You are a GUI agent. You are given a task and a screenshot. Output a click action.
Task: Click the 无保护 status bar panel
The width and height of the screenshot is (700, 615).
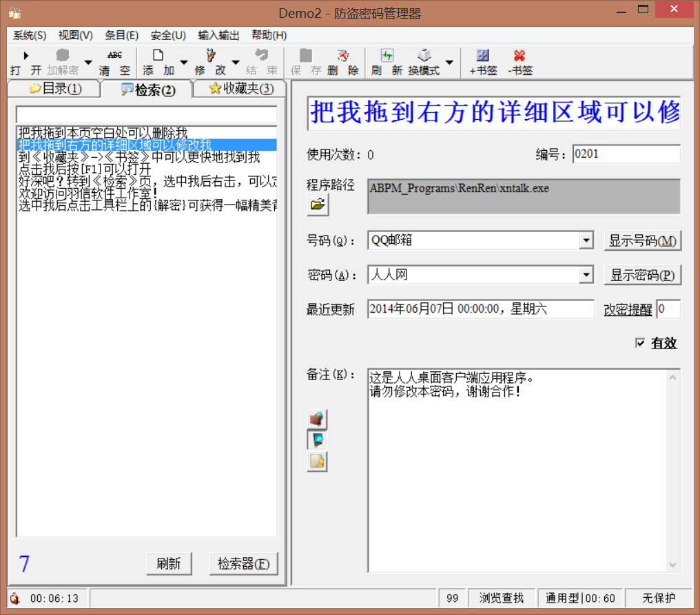[659, 598]
